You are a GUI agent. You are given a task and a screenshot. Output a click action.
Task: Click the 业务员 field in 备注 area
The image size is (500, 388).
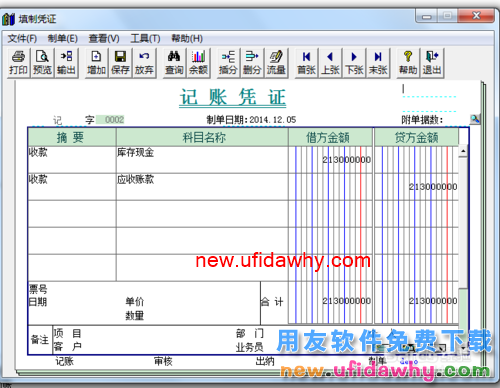point(250,347)
